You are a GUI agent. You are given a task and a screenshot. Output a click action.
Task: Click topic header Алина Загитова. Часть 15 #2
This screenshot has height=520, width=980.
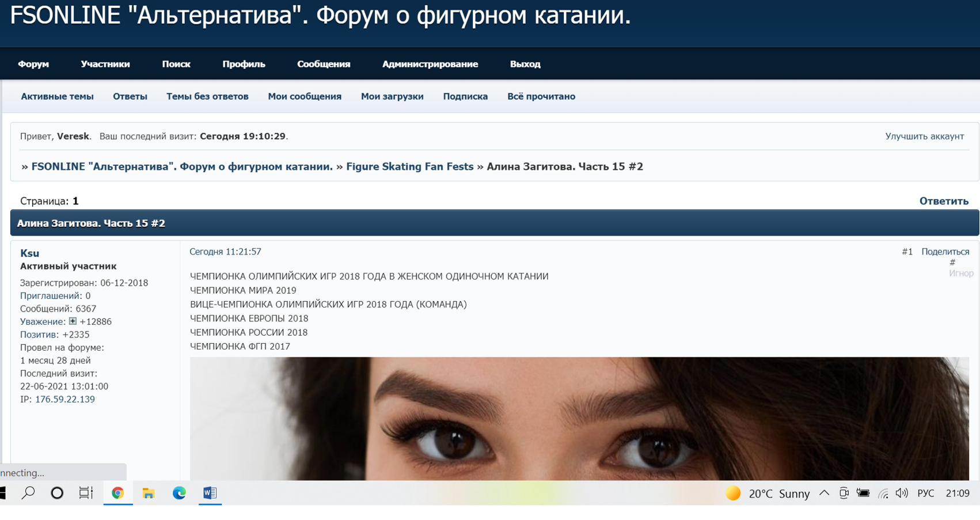(x=91, y=223)
